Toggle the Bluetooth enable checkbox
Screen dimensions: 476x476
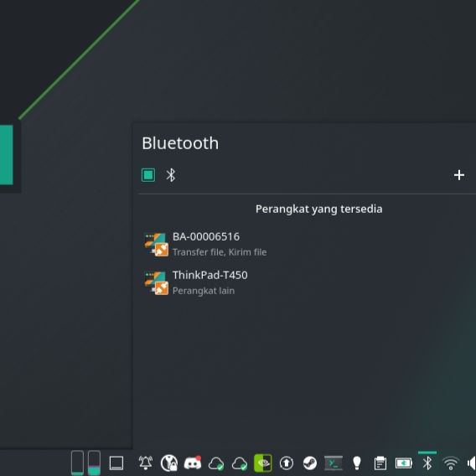point(148,175)
